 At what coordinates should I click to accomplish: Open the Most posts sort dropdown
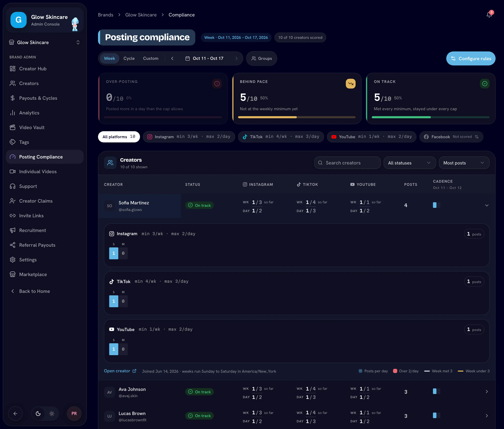coord(464,163)
